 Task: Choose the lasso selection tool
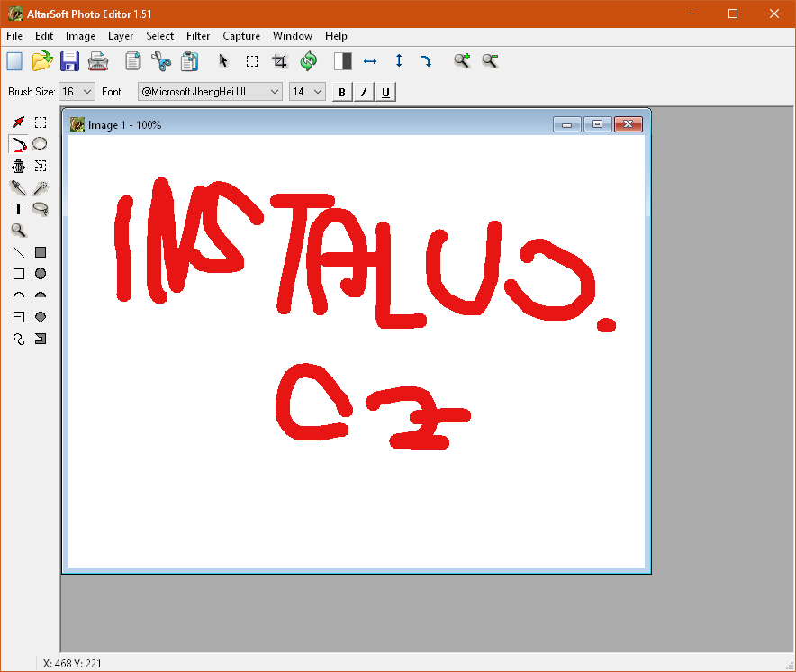click(41, 209)
